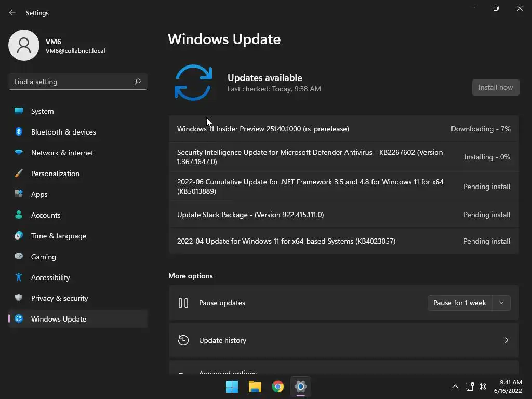Click the Time & language clock icon
Viewport: 532px width, 399px height.
(19, 235)
